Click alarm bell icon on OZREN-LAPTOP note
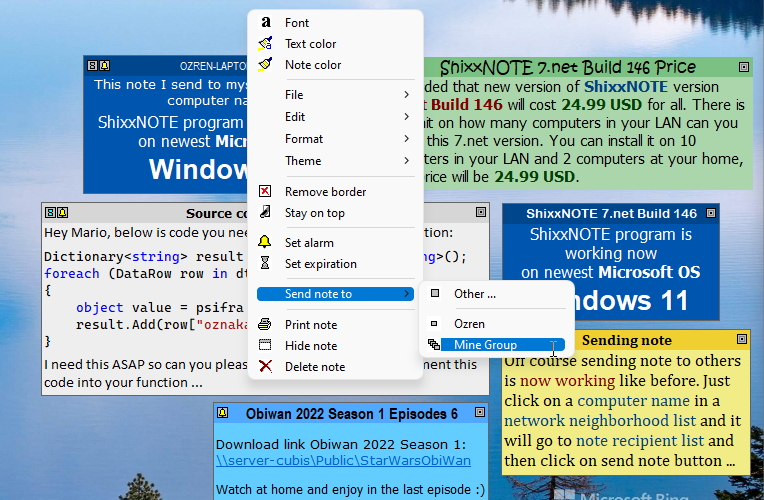This screenshot has width=764, height=500. (x=104, y=65)
